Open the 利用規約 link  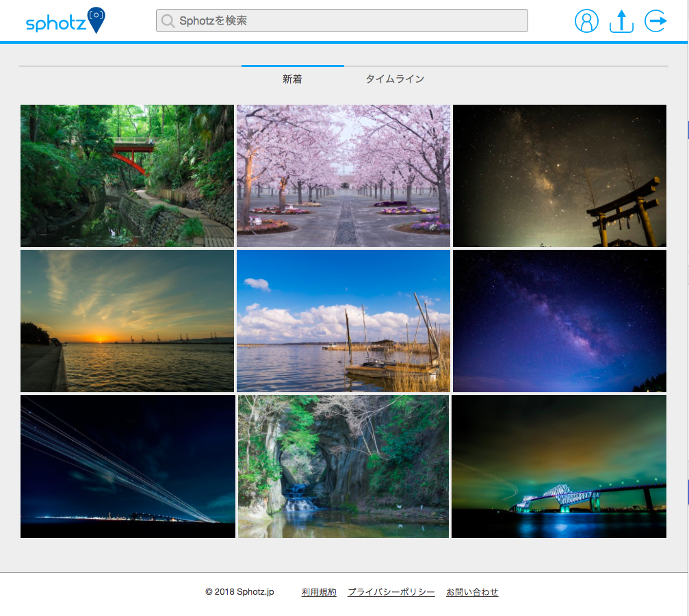point(319,591)
